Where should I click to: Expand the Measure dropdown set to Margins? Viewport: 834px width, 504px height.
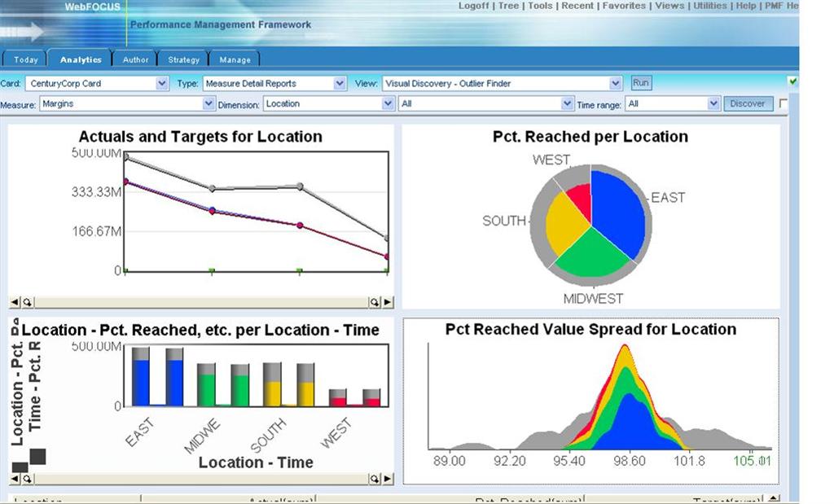tap(208, 104)
